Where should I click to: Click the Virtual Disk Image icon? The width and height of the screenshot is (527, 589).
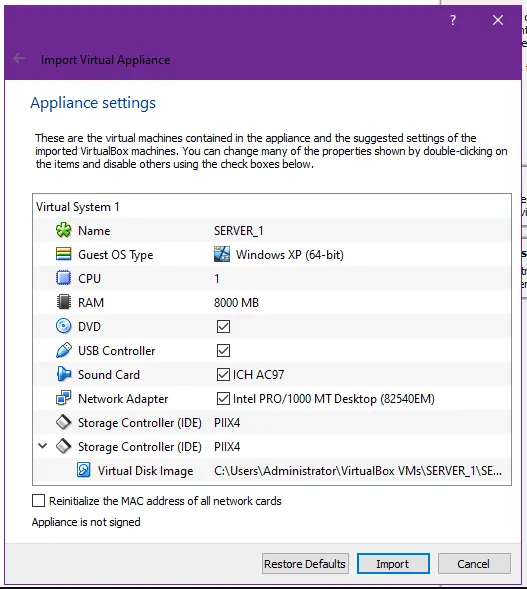pyautogui.click(x=83, y=470)
